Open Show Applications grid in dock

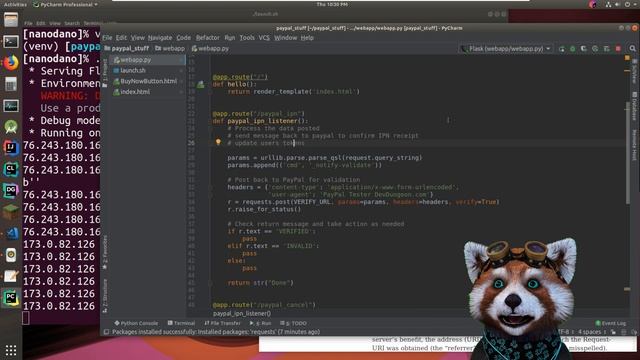coord(11,350)
